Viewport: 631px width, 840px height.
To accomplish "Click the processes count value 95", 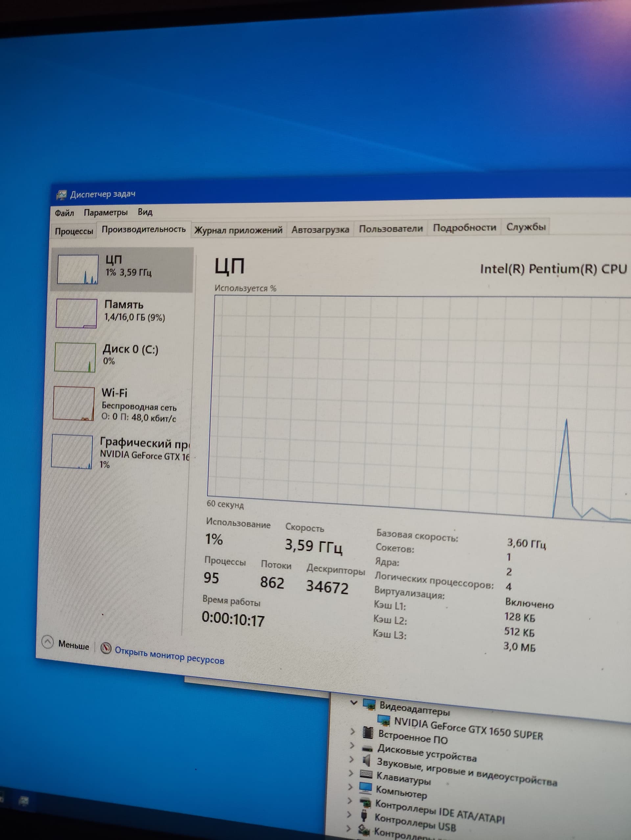I will pos(211,578).
